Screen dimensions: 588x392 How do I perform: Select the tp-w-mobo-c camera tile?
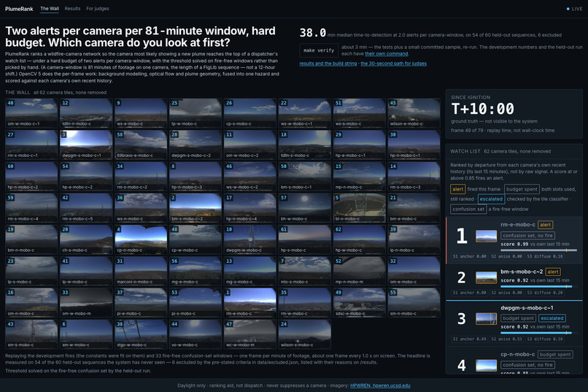click(x=196, y=113)
